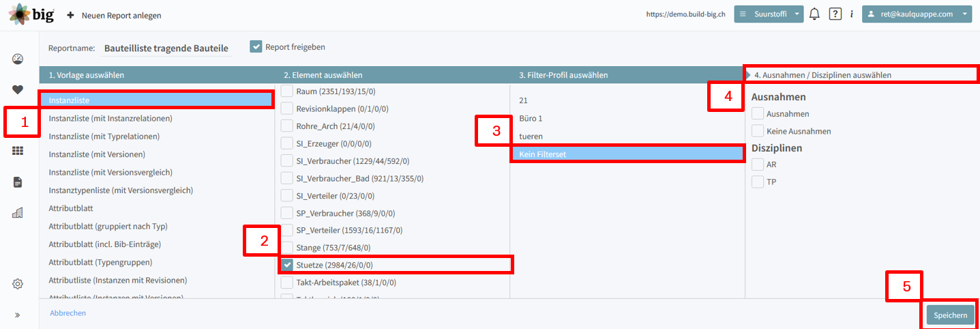
Task: Check the SI_Verteiler checkbox
Action: click(x=287, y=196)
